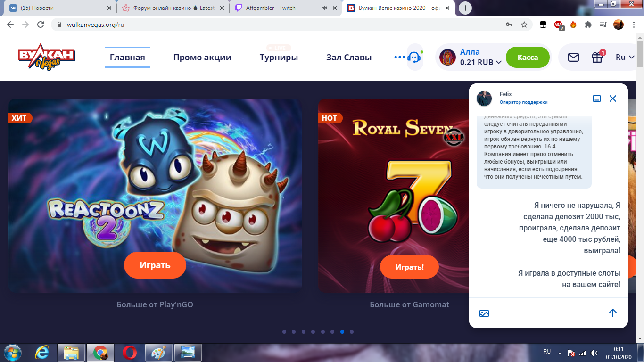The width and height of the screenshot is (644, 362).
Task: Open live support via the headset icon
Action: tap(414, 57)
